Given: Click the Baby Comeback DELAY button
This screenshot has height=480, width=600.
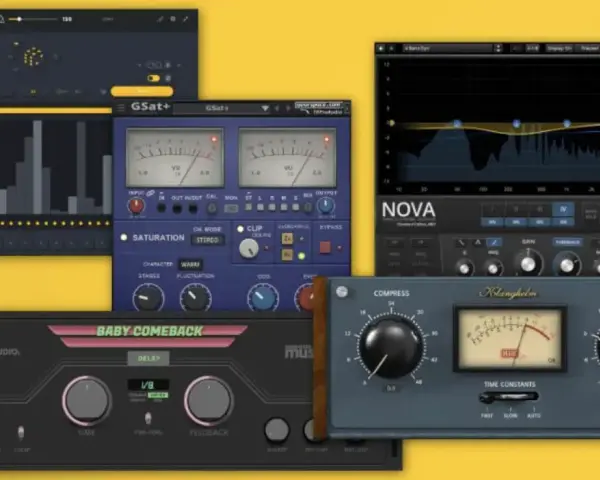Looking at the screenshot, I should 148,358.
